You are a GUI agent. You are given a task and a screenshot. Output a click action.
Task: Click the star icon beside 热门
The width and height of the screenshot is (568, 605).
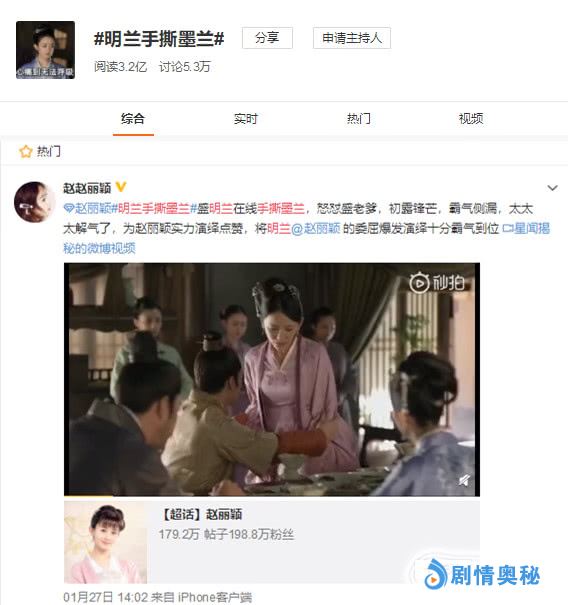tap(26, 152)
